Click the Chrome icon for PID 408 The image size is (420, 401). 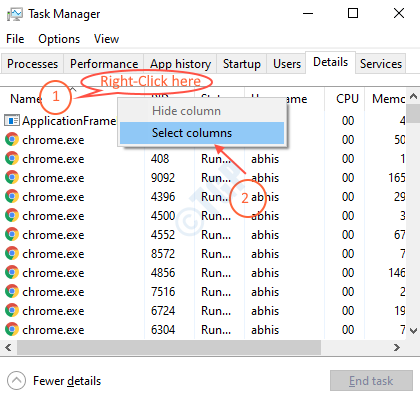pos(12,159)
